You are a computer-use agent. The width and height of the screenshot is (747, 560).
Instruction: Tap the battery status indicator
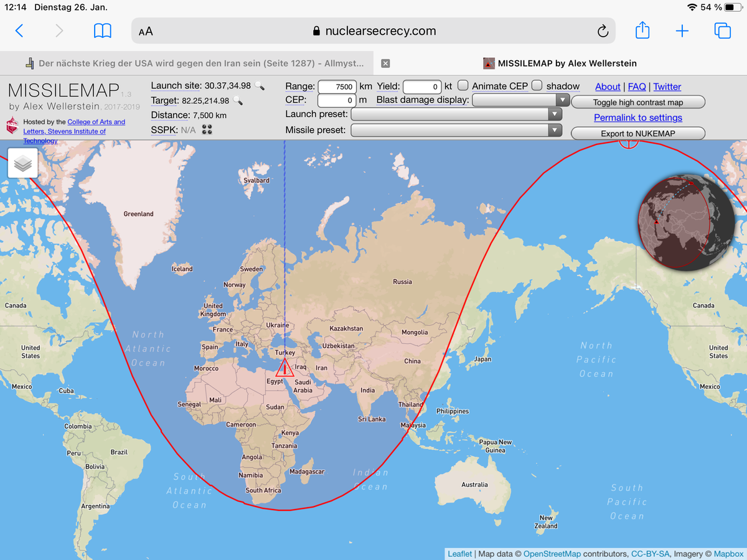pos(733,7)
